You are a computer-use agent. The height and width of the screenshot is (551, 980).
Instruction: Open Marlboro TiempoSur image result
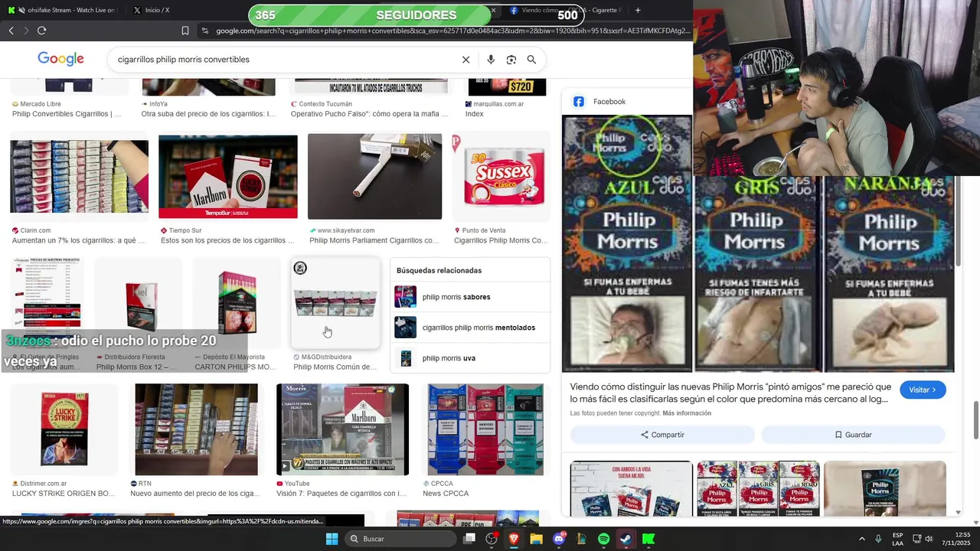[228, 177]
